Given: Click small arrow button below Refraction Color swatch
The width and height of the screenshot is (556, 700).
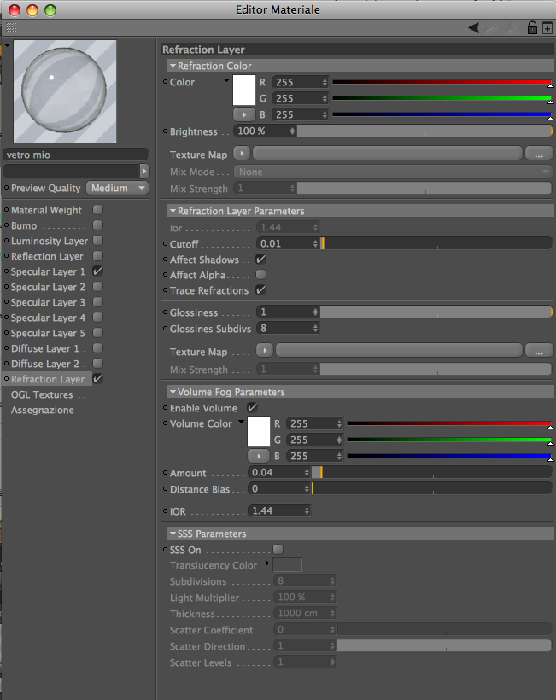Looking at the screenshot, I should (244, 115).
